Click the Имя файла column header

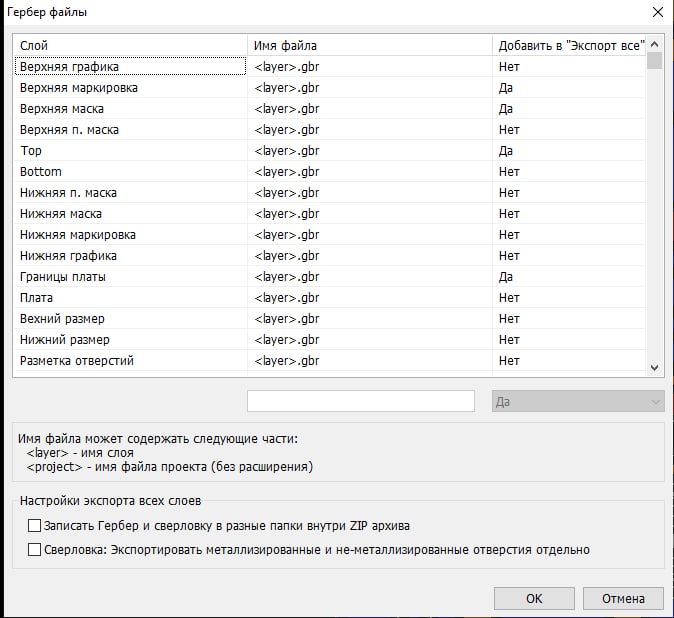tap(370, 45)
